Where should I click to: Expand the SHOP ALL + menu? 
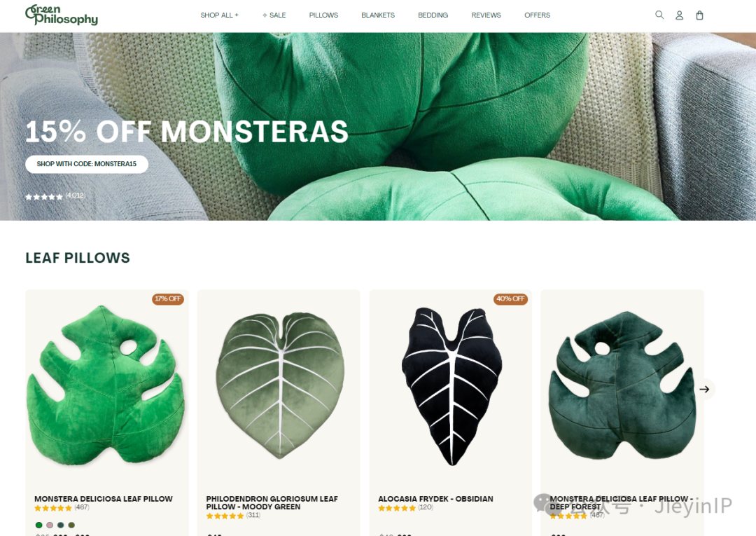click(x=219, y=15)
